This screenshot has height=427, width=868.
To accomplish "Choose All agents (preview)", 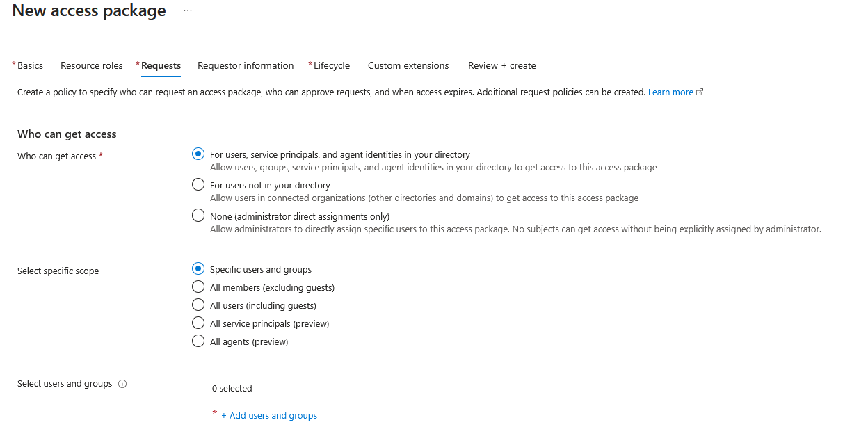I will click(198, 341).
